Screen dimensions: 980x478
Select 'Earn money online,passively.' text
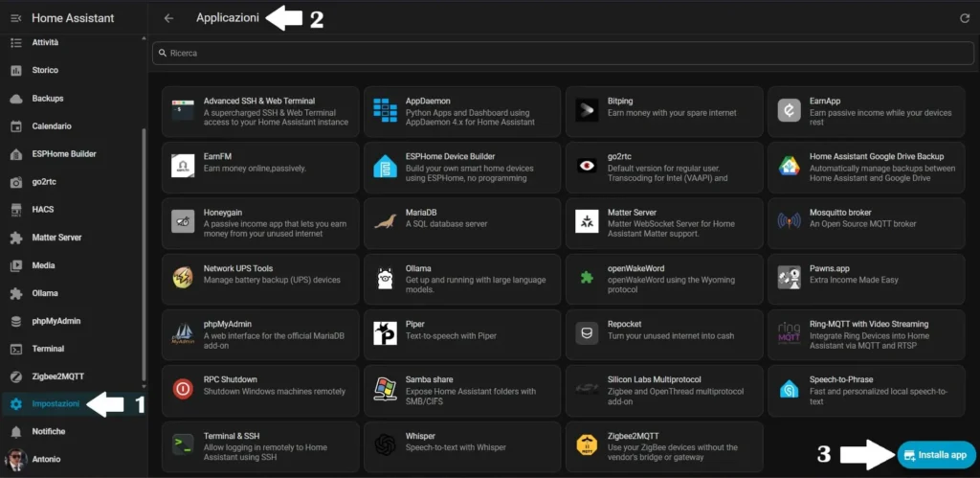click(255, 169)
